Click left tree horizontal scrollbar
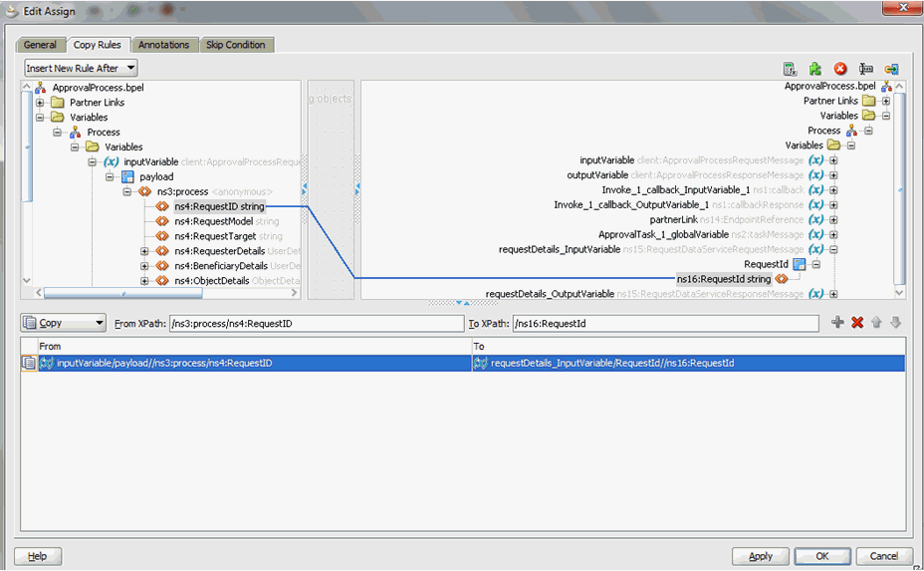 122,293
